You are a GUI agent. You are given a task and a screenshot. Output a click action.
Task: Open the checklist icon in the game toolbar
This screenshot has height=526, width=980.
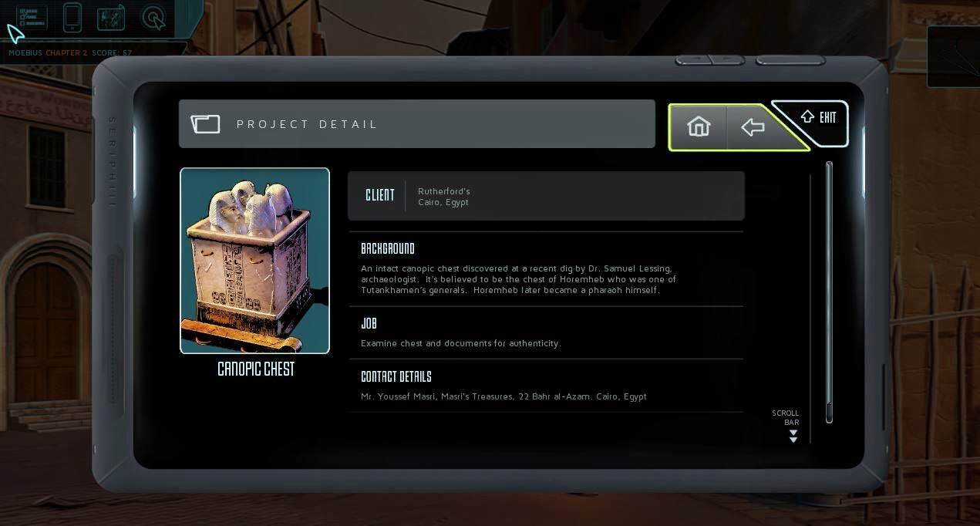pyautogui.click(x=32, y=17)
